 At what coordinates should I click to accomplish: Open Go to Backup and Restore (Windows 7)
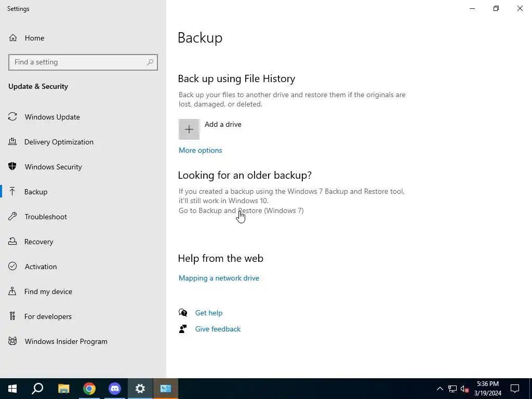(241, 210)
